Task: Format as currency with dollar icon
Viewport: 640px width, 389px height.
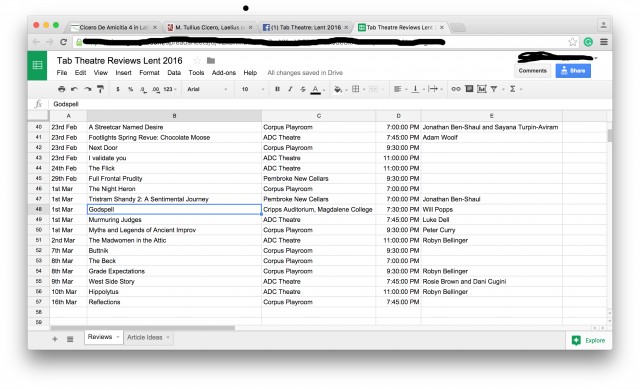Action: pos(118,89)
